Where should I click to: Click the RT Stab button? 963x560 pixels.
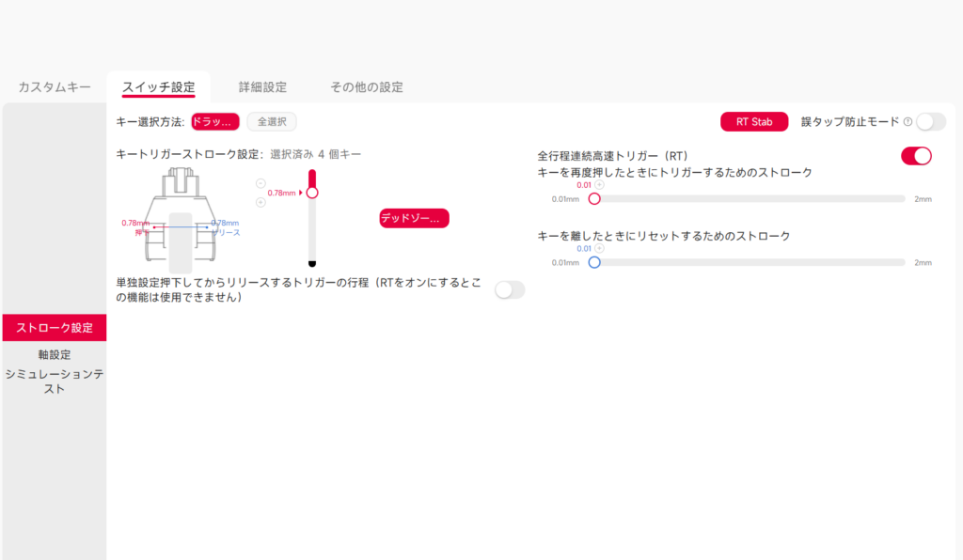(x=754, y=121)
